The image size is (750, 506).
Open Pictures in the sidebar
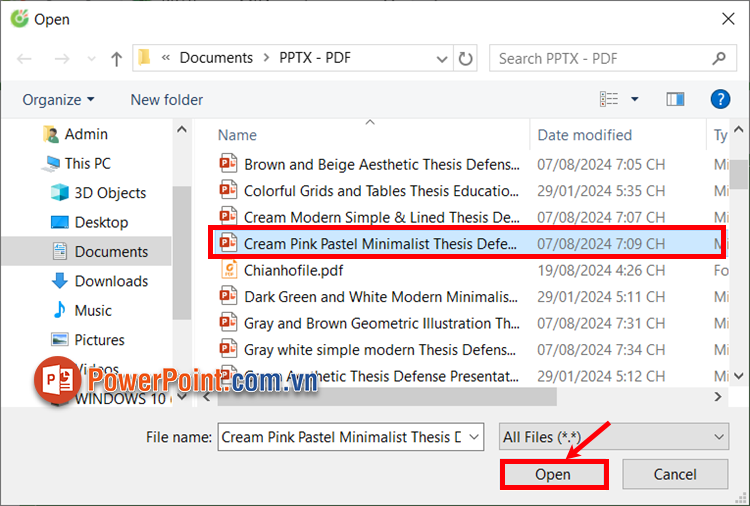(99, 340)
